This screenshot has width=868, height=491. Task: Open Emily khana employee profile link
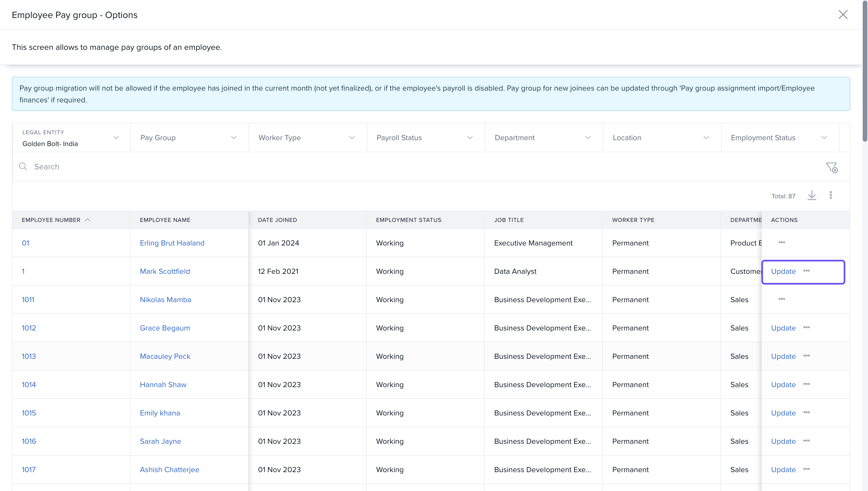tap(159, 413)
